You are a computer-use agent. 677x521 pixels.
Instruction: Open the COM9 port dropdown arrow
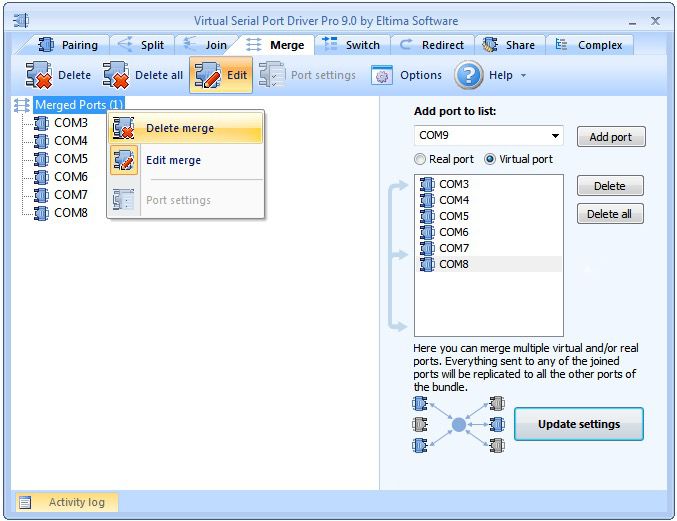tap(555, 136)
